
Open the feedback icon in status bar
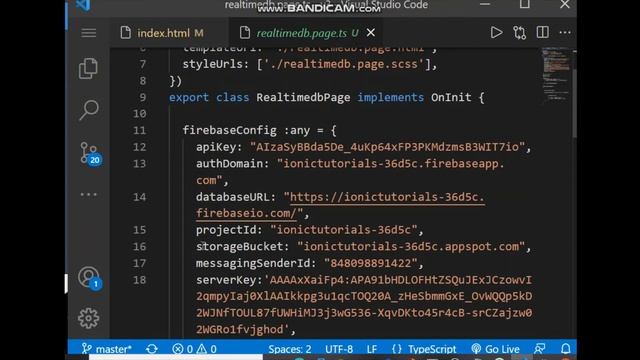(x=540, y=349)
